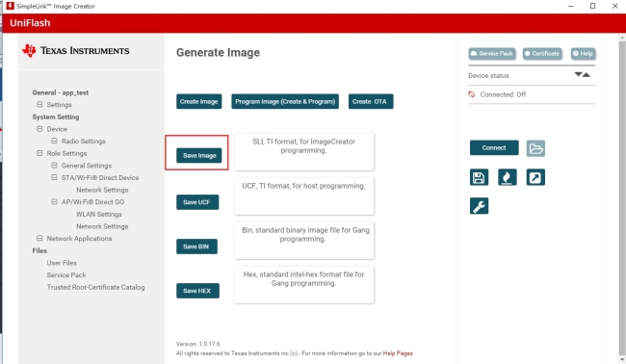Screen dimensions: 626x364
Task: Click the Save Image button
Action: point(199,155)
